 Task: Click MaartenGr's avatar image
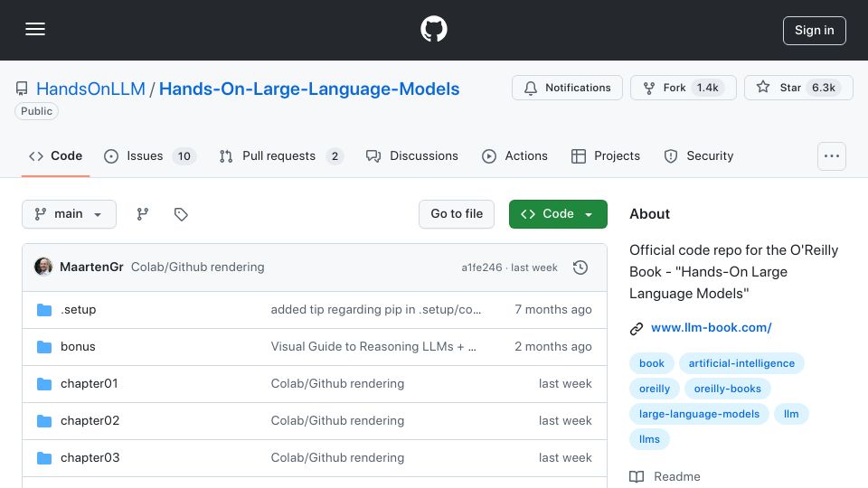(43, 267)
